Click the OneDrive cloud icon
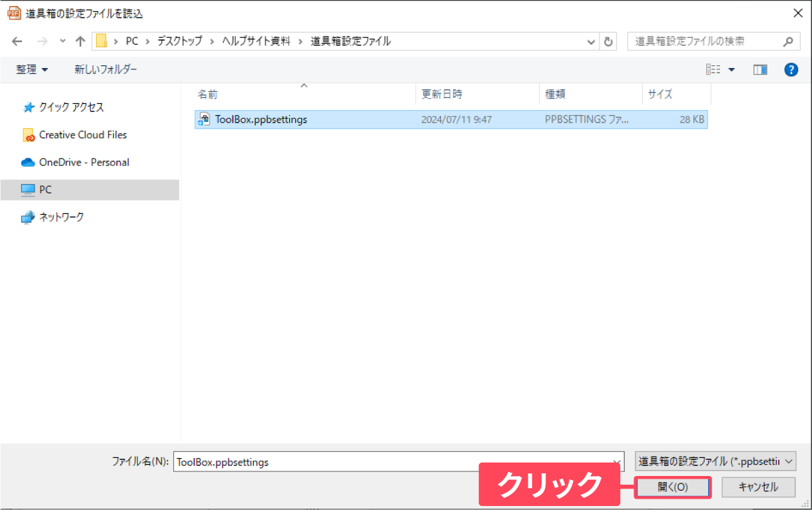812x510 pixels. [28, 162]
